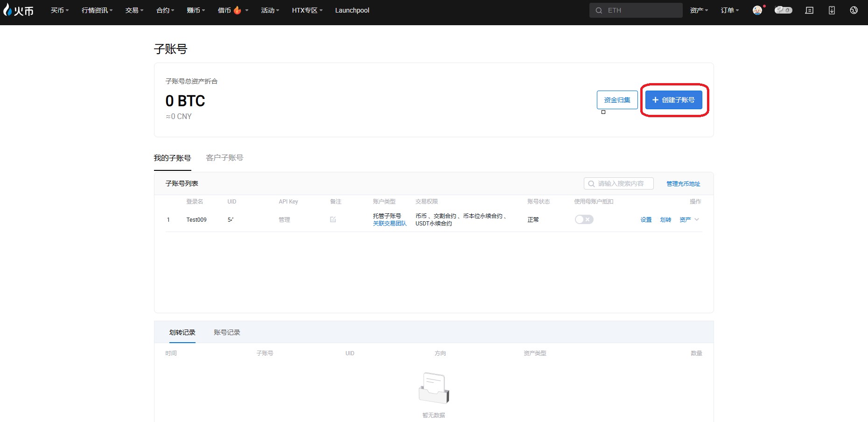The height and width of the screenshot is (422, 868).
Task: Click the 创建子账号 button
Action: [x=673, y=100]
